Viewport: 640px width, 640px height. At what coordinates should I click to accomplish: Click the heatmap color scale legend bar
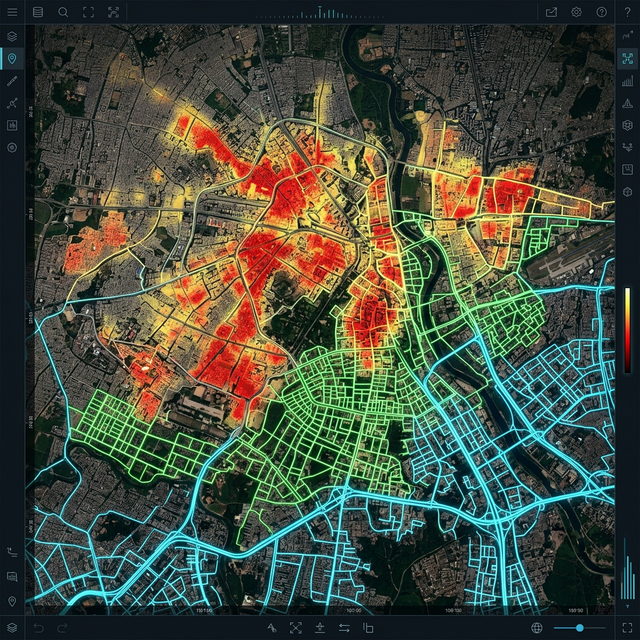click(627, 330)
